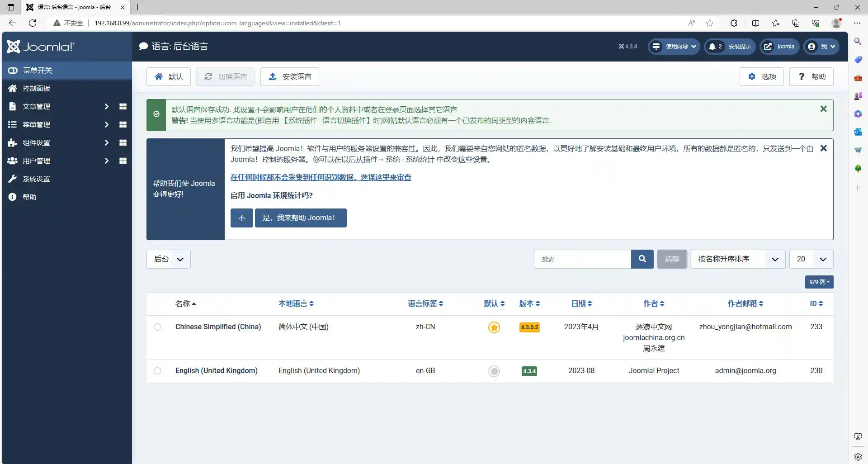Open dashboard grid icon beside 用户管理
The width and height of the screenshot is (868, 464).
point(123,161)
